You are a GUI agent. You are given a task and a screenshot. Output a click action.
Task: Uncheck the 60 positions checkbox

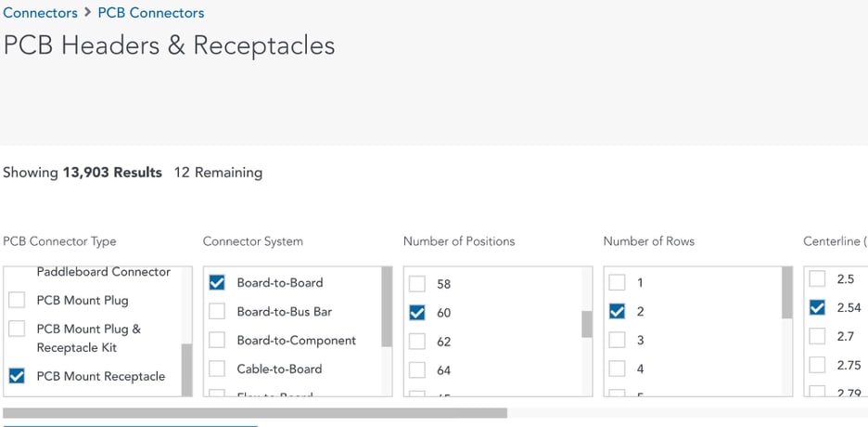tap(417, 313)
